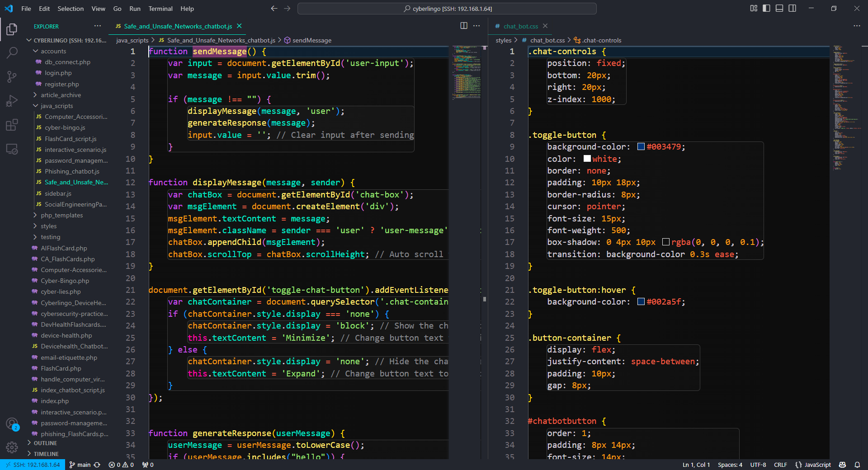Open login.php in the explorer
Screen dimensions: 868x470
tap(58, 73)
